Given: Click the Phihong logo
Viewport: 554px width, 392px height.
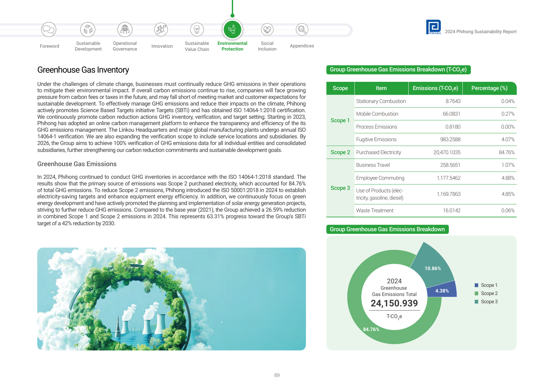Looking at the screenshot, I should 433,27.
